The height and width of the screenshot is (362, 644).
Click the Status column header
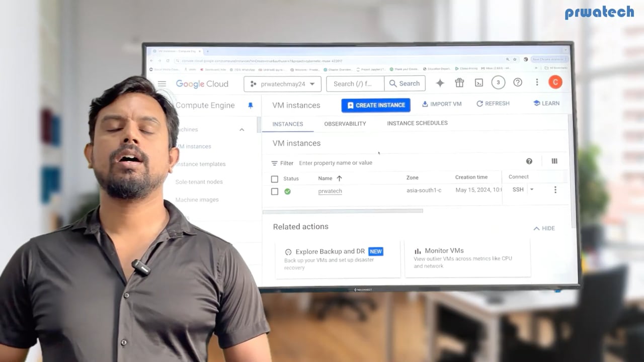(x=291, y=178)
